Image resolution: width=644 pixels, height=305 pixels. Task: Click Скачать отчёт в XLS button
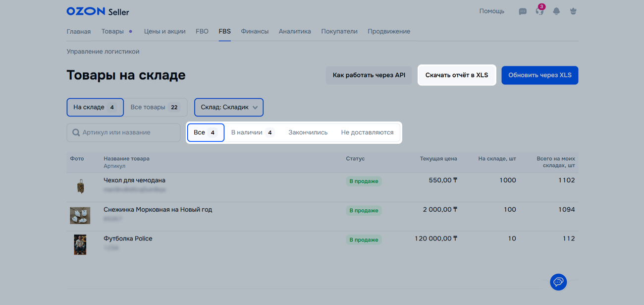click(x=457, y=75)
